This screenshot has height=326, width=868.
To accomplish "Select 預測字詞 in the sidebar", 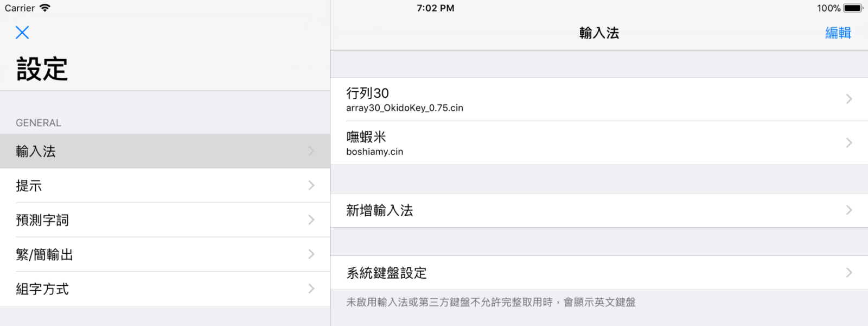I will coord(165,220).
